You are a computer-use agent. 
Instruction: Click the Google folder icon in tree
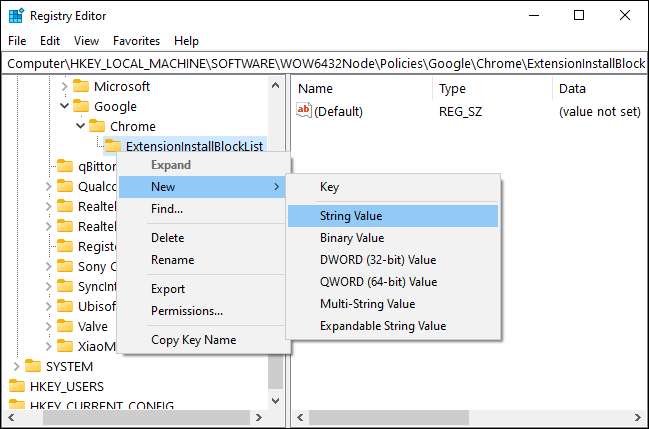point(82,106)
